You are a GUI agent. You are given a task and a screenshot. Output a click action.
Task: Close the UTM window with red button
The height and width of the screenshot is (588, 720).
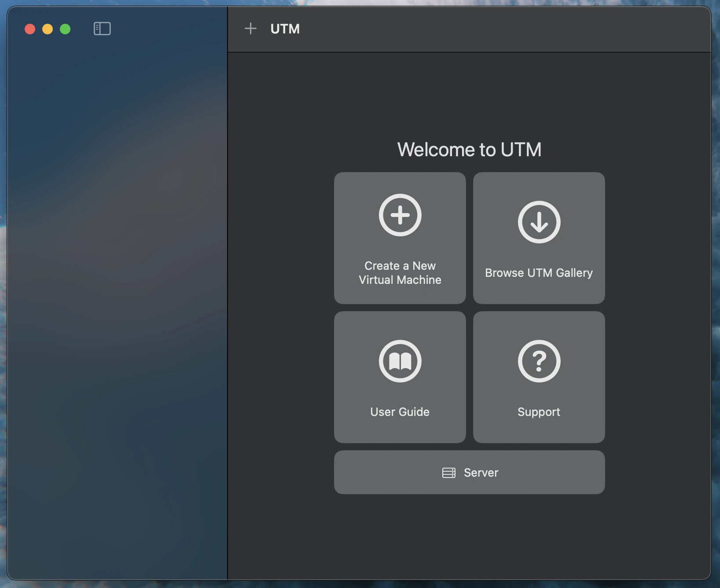click(x=30, y=29)
